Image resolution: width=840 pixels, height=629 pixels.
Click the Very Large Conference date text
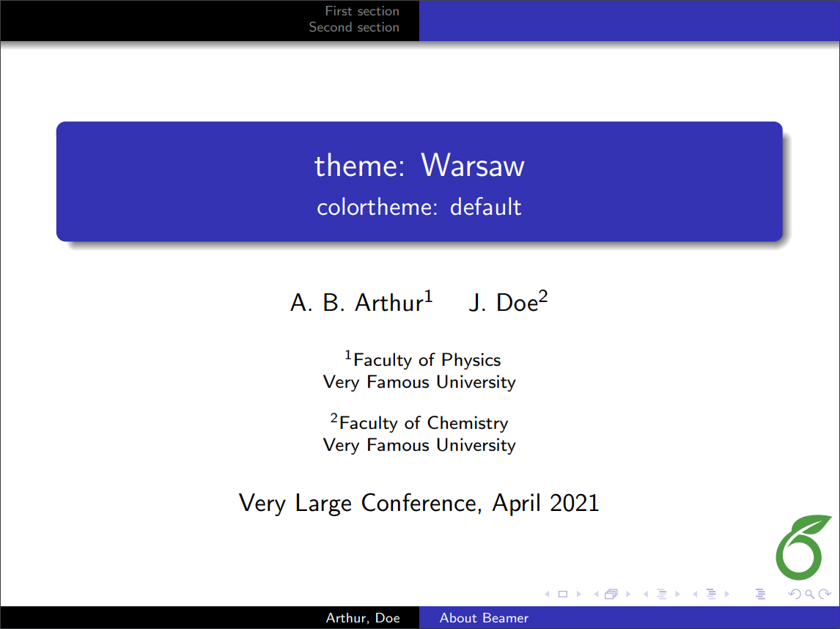tap(419, 503)
